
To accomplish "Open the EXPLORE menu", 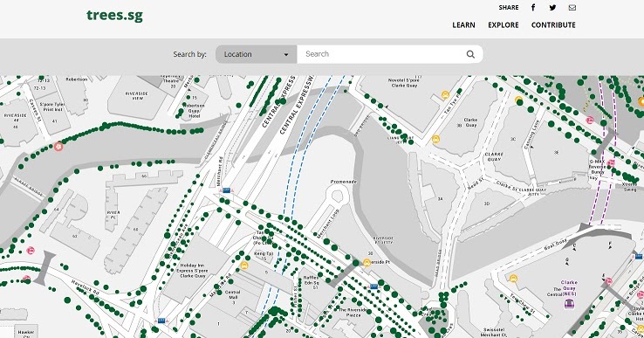I will (504, 25).
